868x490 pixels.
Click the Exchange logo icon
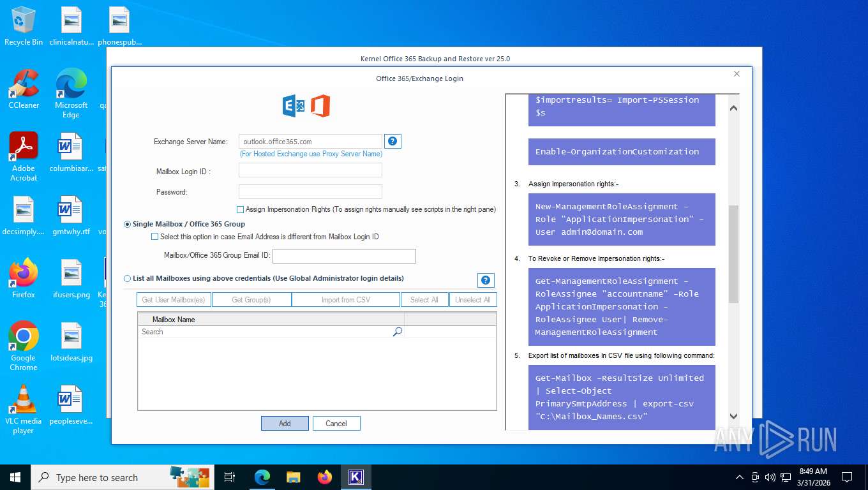pyautogui.click(x=294, y=106)
